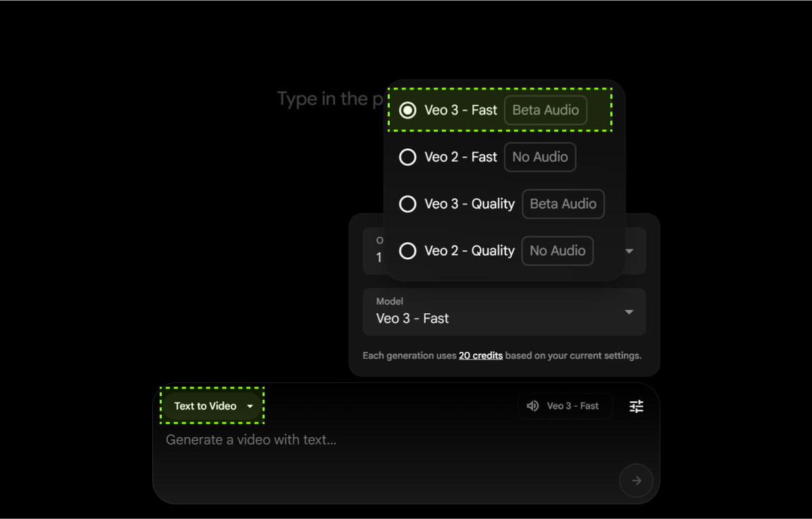Click the No Audio badge on Veo 2 - Quality
The image size is (812, 519).
point(558,251)
